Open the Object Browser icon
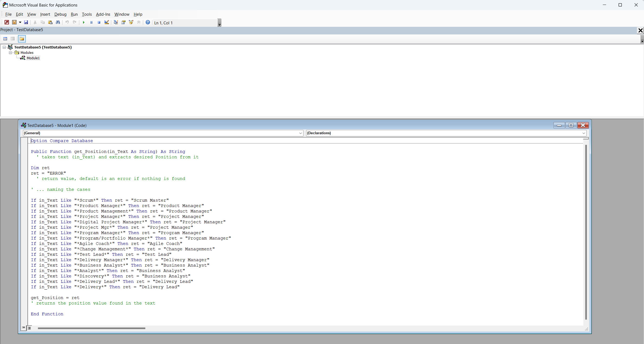The image size is (644, 344). (131, 22)
